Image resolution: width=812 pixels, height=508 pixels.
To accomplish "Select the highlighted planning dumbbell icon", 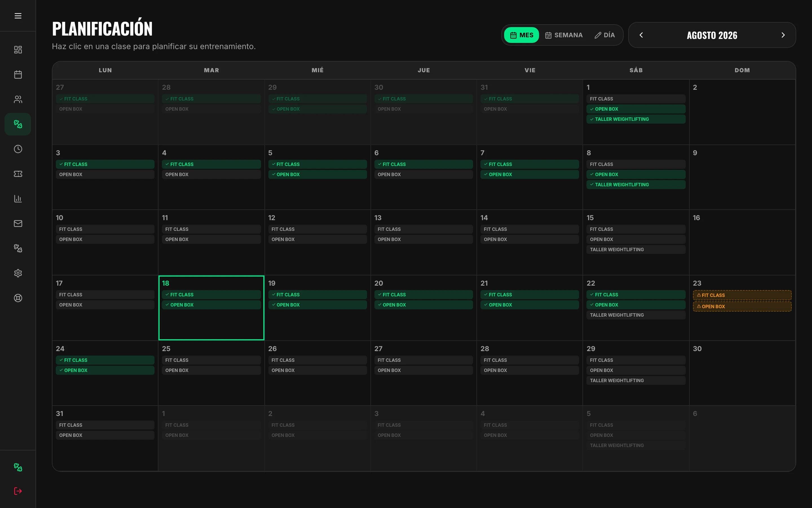I will [18, 124].
